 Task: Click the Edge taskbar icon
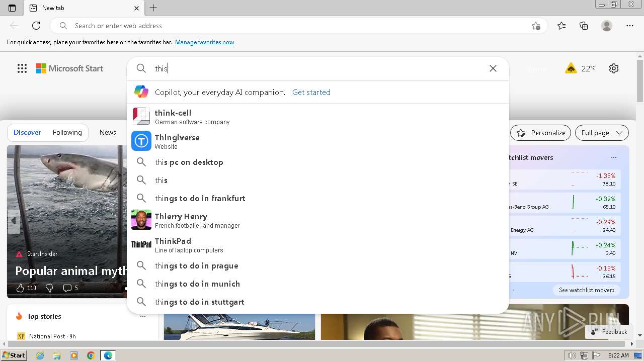point(108,355)
